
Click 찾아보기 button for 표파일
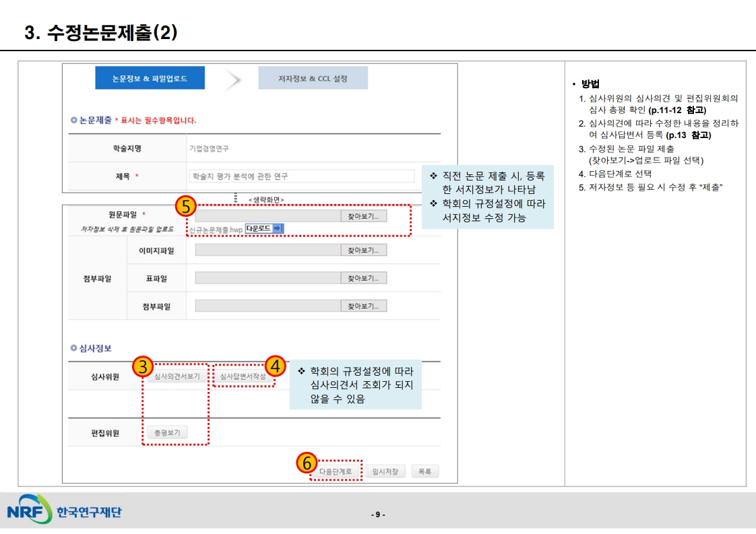pyautogui.click(x=364, y=278)
